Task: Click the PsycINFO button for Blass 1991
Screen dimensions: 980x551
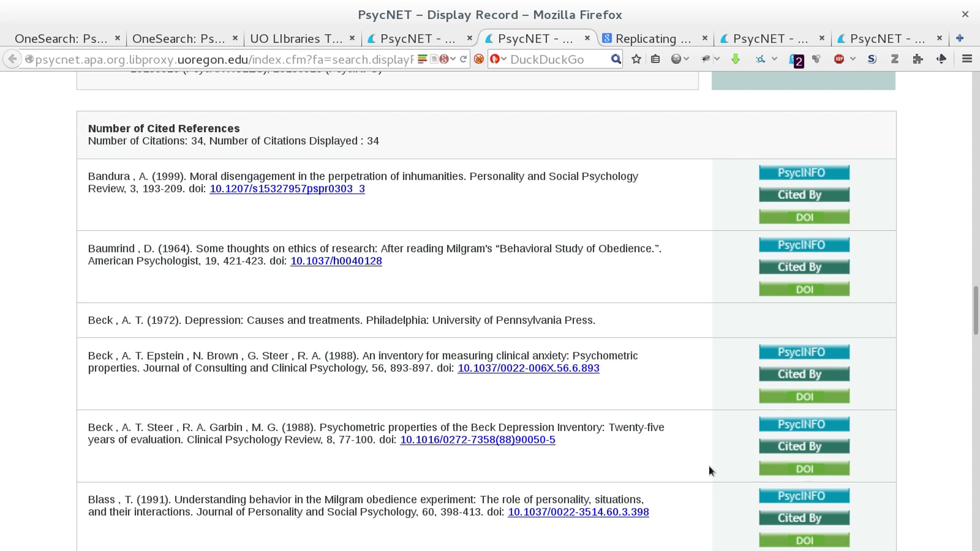Action: coord(804,496)
